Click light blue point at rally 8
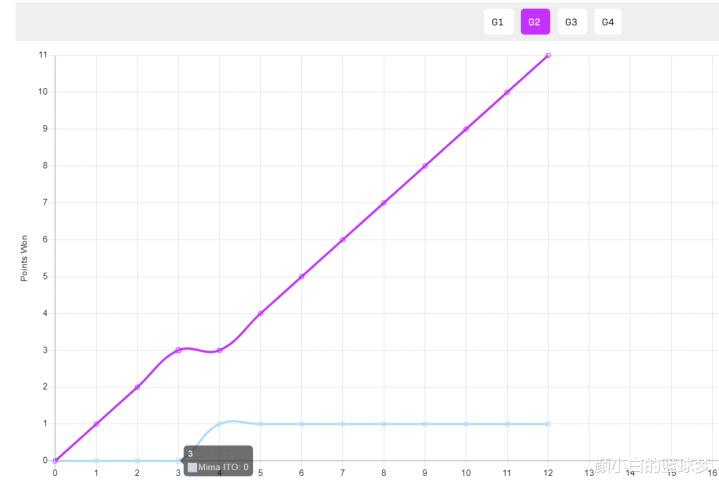Image resolution: width=719 pixels, height=484 pixels. (384, 424)
